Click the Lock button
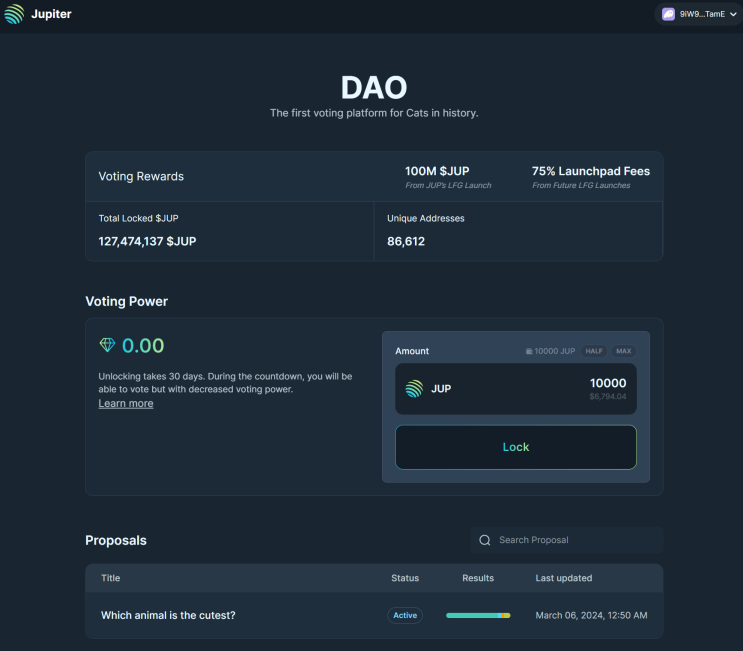 click(516, 447)
